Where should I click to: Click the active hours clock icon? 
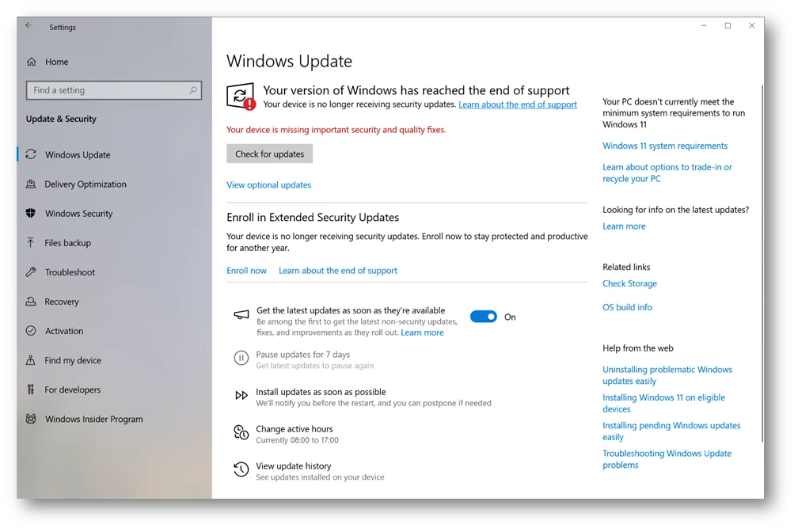(x=241, y=433)
